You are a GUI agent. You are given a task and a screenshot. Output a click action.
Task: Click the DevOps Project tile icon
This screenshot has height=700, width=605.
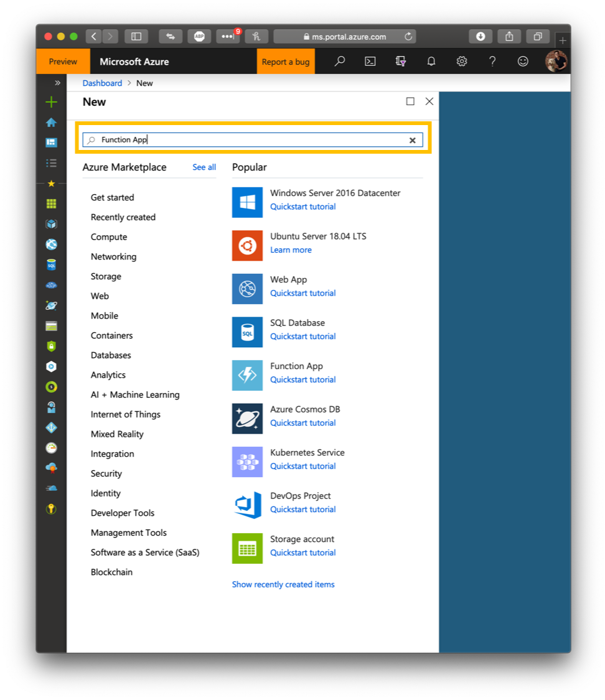[247, 505]
